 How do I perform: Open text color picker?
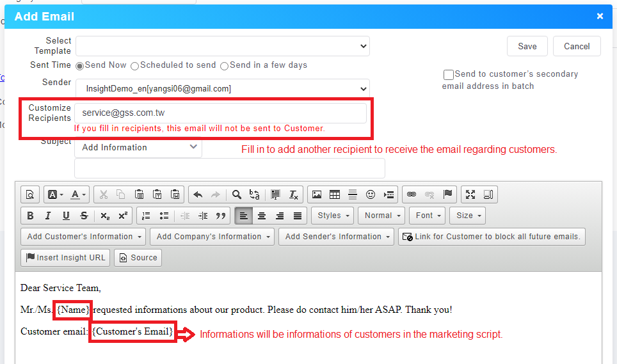78,194
